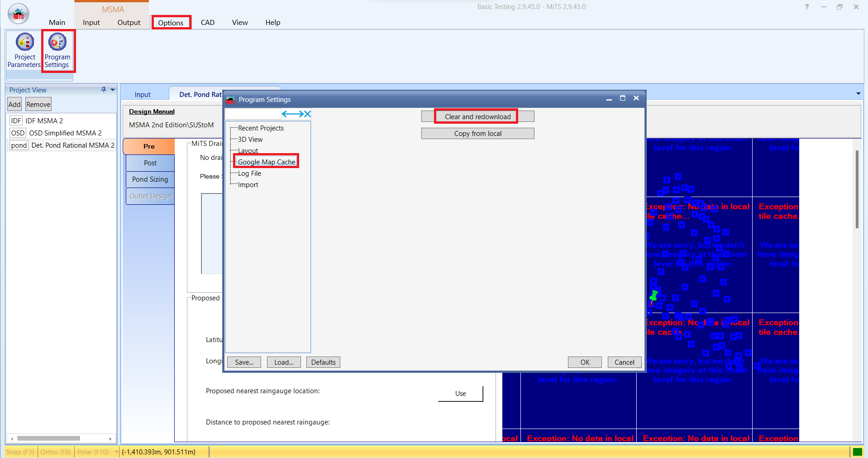Image resolution: width=868 pixels, height=458 pixels.
Task: Toggle Ortho (F8) in the status bar
Action: click(x=56, y=452)
